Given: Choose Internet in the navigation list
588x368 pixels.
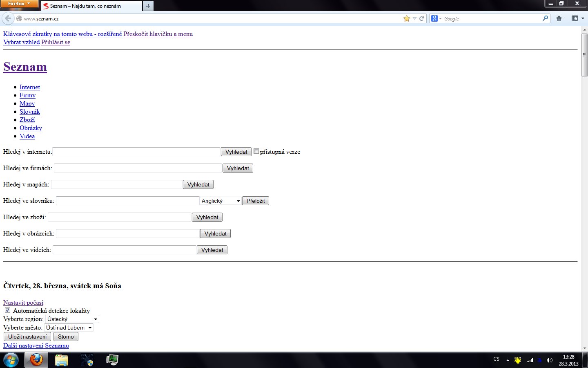Looking at the screenshot, I should pyautogui.click(x=30, y=87).
